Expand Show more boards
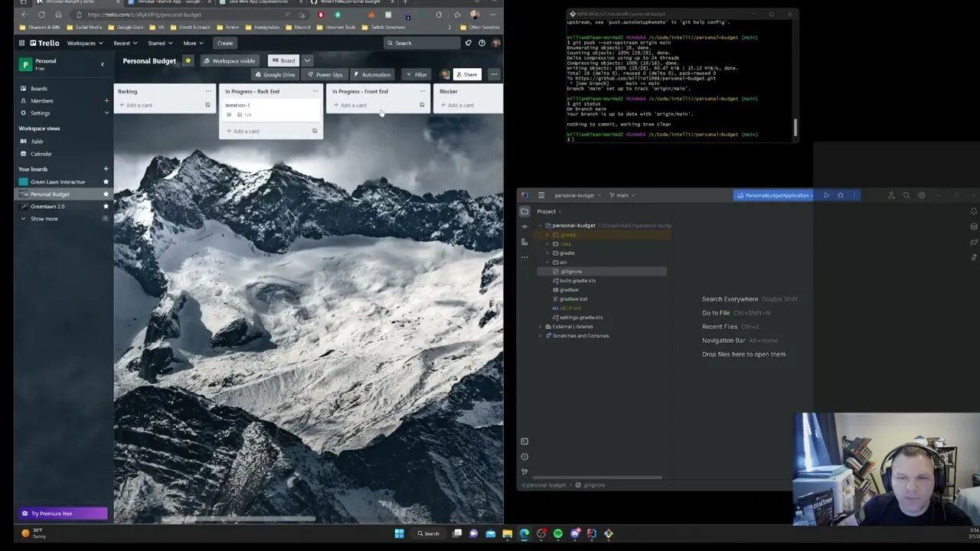This screenshot has width=980, height=551. (44, 219)
